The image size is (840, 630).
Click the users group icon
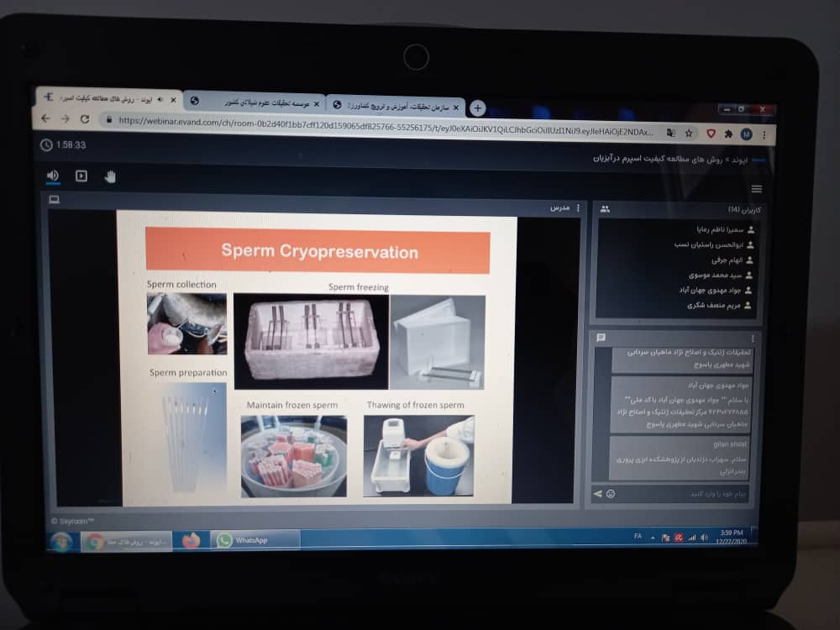[605, 208]
